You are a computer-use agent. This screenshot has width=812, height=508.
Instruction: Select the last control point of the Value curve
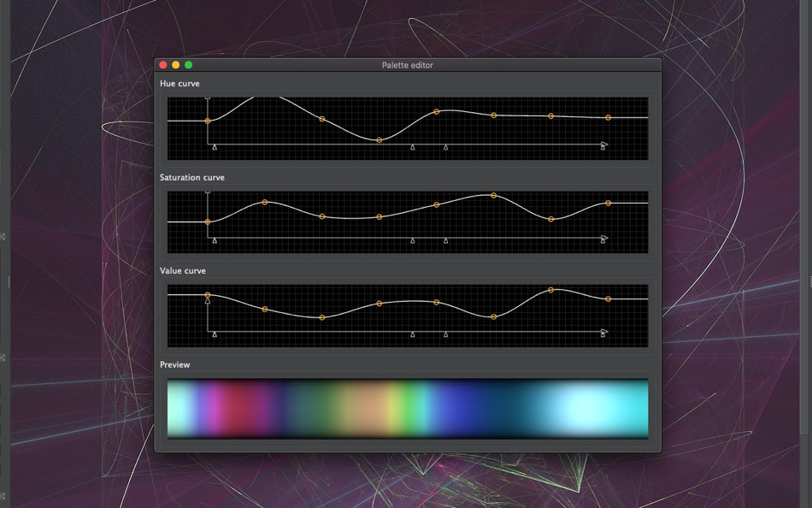coord(608,298)
